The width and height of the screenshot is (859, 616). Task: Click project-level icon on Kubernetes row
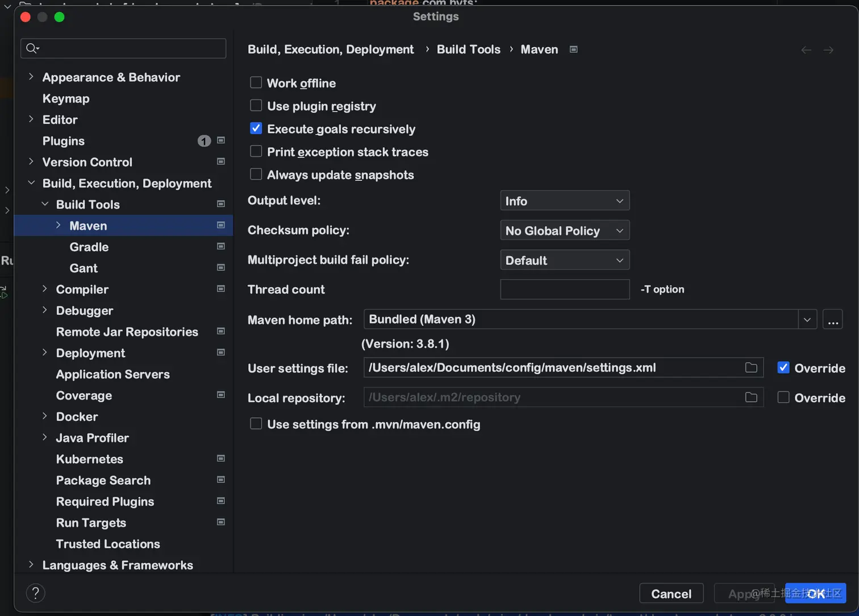(221, 459)
